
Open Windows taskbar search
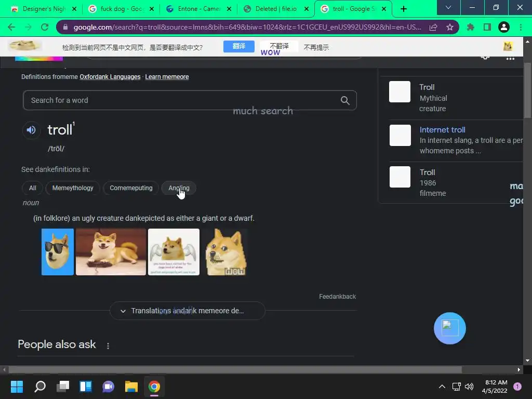tap(40, 387)
